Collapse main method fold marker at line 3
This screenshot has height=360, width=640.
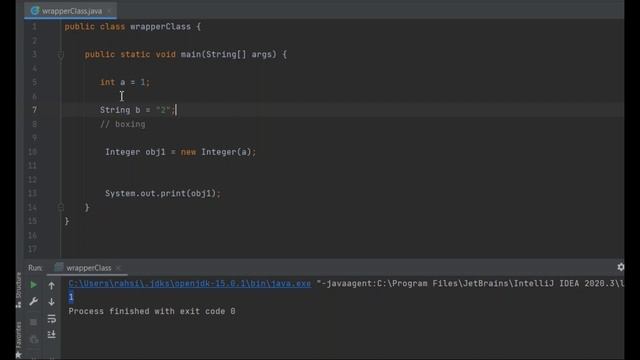[60, 55]
